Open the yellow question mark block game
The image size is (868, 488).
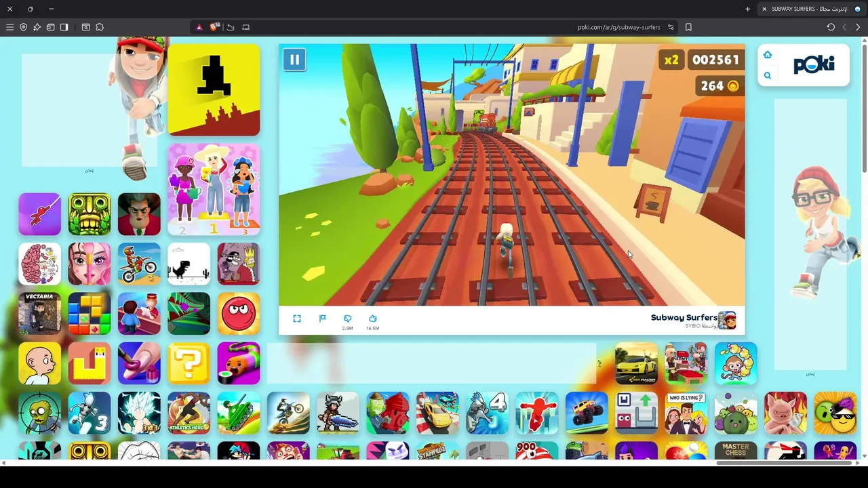[x=189, y=363]
